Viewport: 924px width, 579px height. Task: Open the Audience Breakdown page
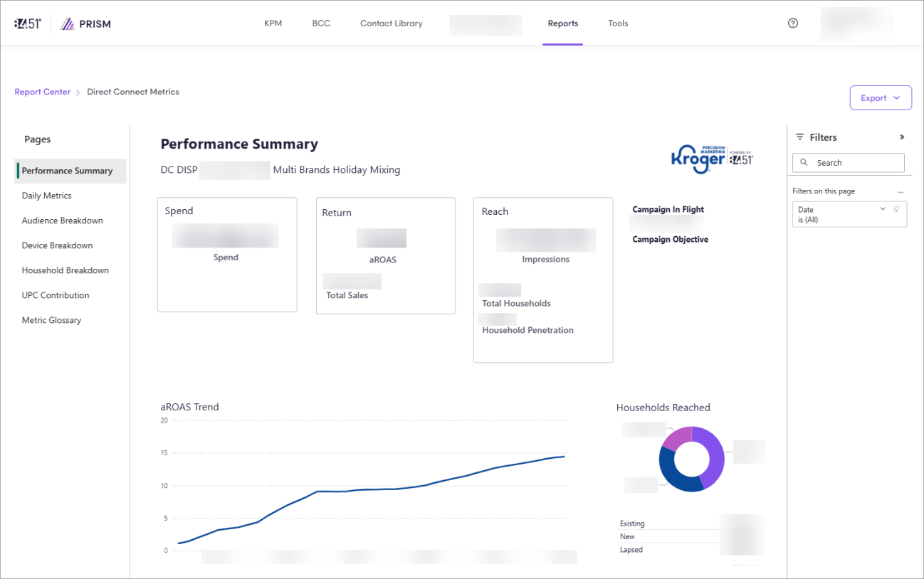pyautogui.click(x=62, y=221)
